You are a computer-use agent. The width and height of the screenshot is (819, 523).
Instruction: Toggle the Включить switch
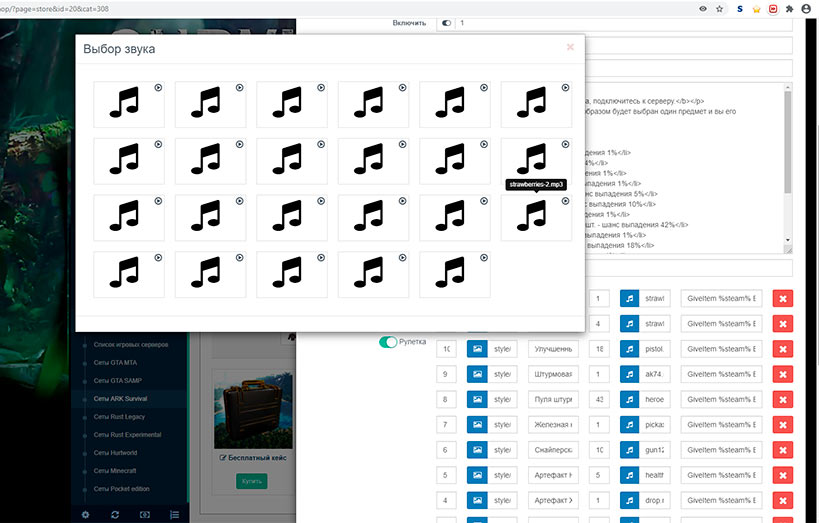pyautogui.click(x=446, y=22)
